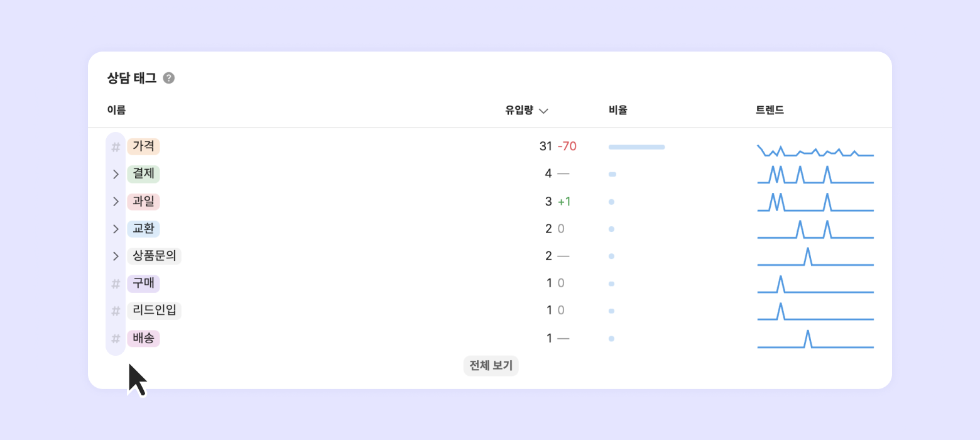Viewport: 980px width, 440px height.
Task: Click the 과일 tag chip
Action: tap(143, 202)
